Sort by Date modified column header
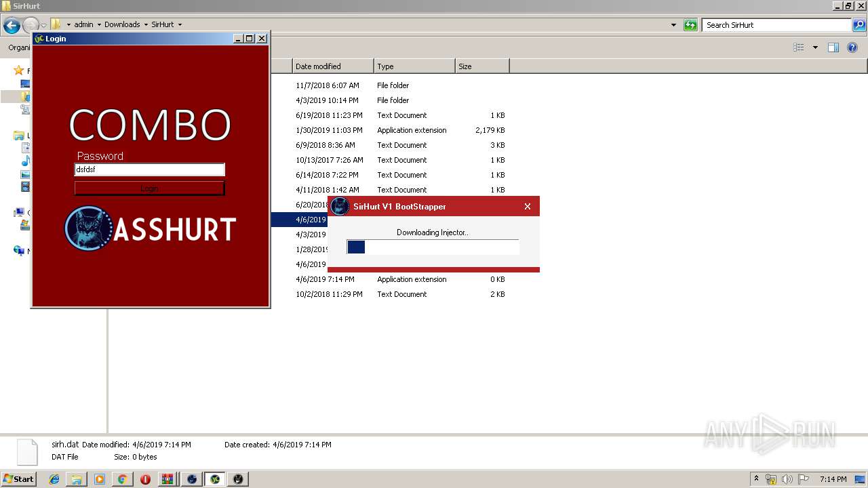868x488 pixels. point(333,66)
